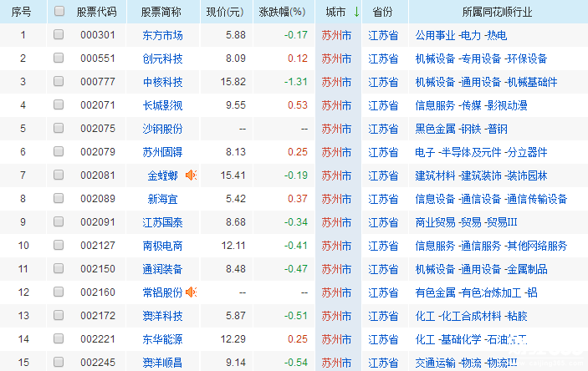Screen dimensions: 588x371
Task: Open the 东华能源 stock link
Action: pyautogui.click(x=162, y=339)
